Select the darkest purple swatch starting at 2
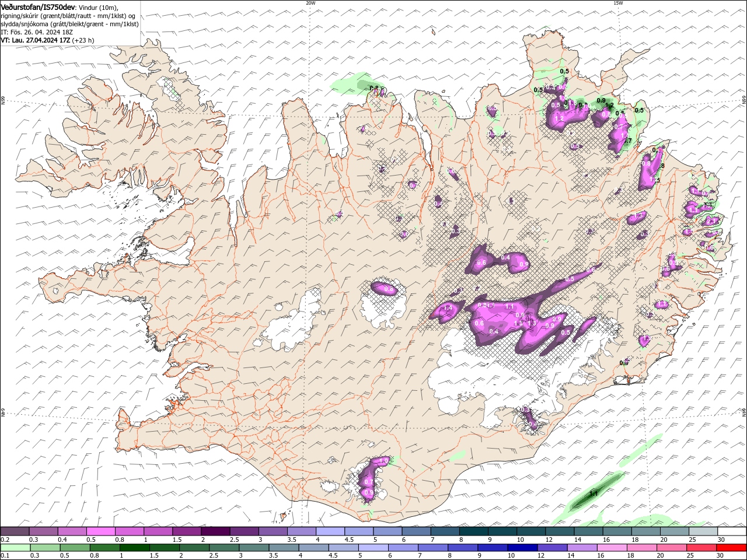Image resolution: width=747 pixels, height=560 pixels. (x=215, y=531)
